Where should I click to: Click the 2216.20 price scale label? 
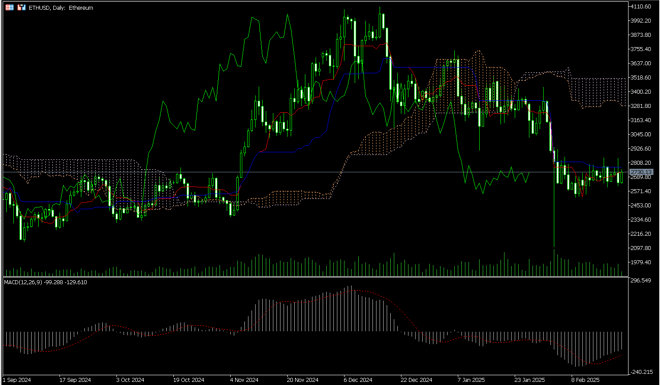click(x=641, y=234)
